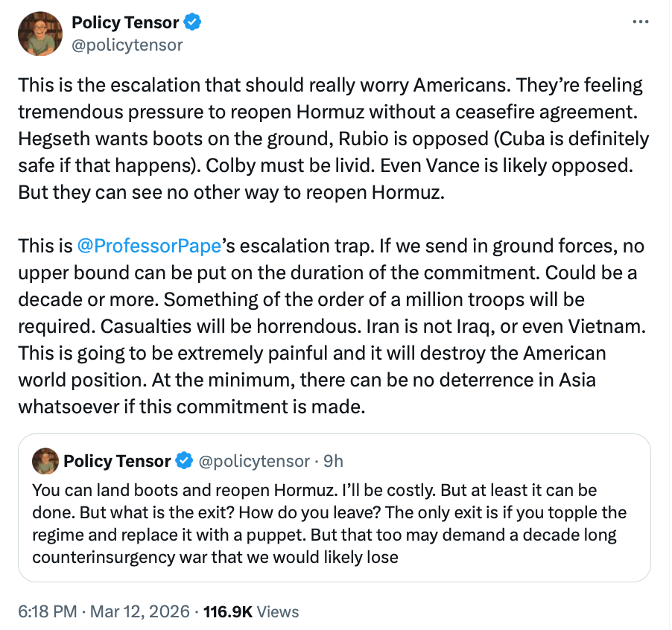Click Policy Tensor name in the quoted post
Image resolution: width=672 pixels, height=630 pixels.
click(117, 461)
